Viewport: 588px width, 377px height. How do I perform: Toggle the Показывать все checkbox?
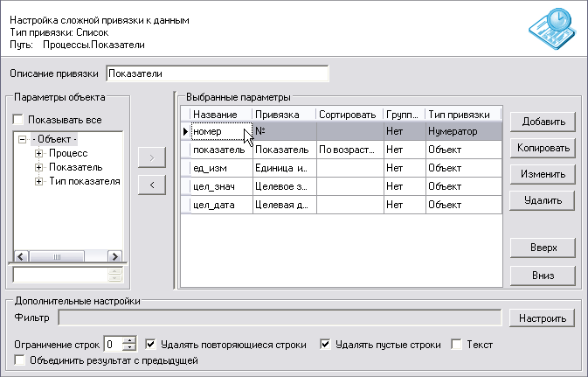click(18, 120)
